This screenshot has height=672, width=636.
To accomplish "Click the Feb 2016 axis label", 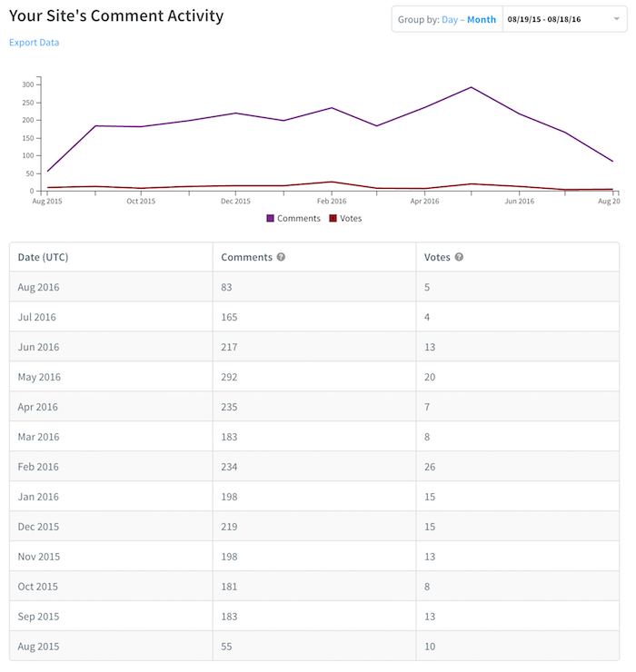I will pos(332,201).
